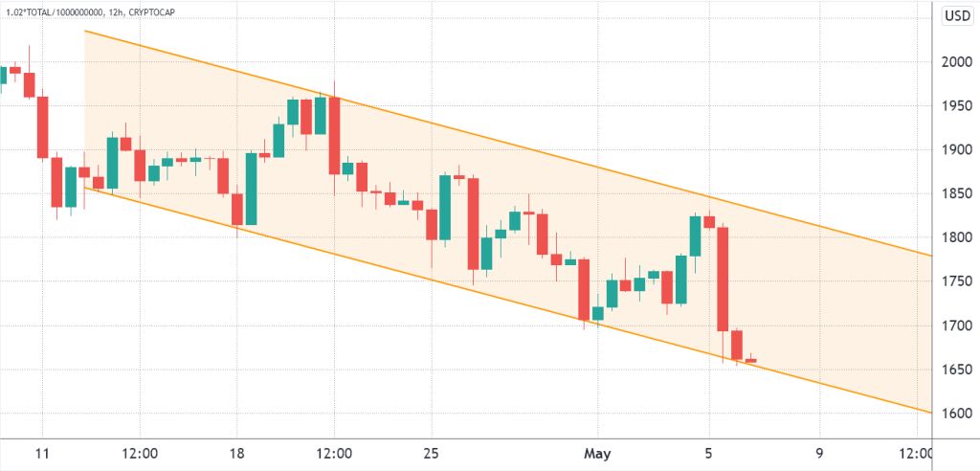980x471 pixels.
Task: Click the USD currency label
Action: pos(955,16)
